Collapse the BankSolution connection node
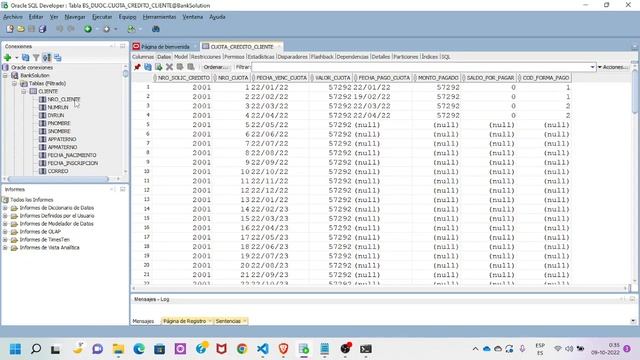The image size is (640, 360). click(x=5, y=76)
